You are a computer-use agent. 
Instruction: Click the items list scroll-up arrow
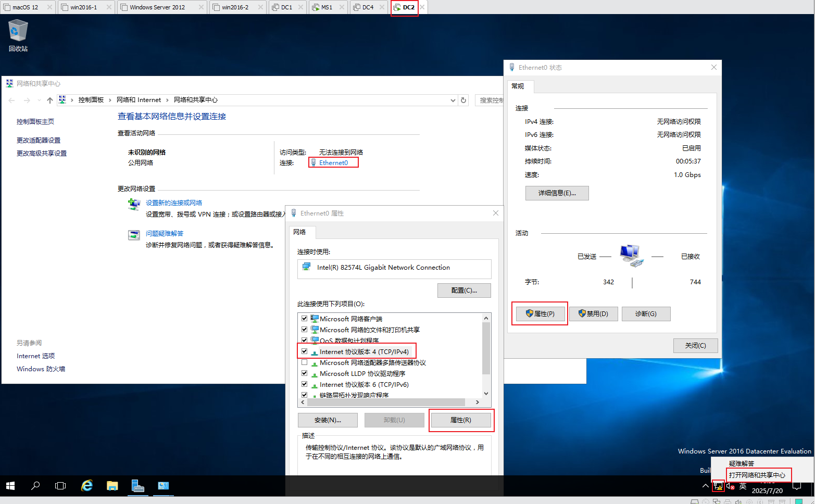[x=486, y=318]
